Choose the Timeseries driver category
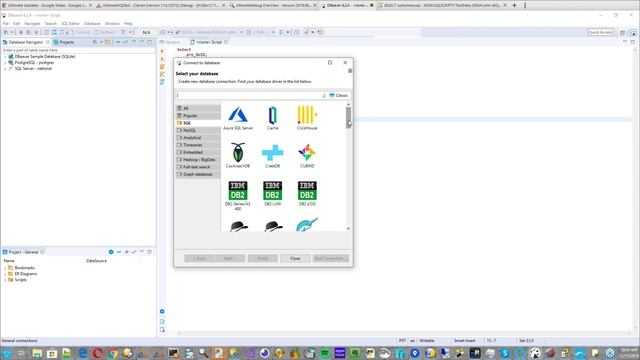The height and width of the screenshot is (360, 640). (198, 145)
